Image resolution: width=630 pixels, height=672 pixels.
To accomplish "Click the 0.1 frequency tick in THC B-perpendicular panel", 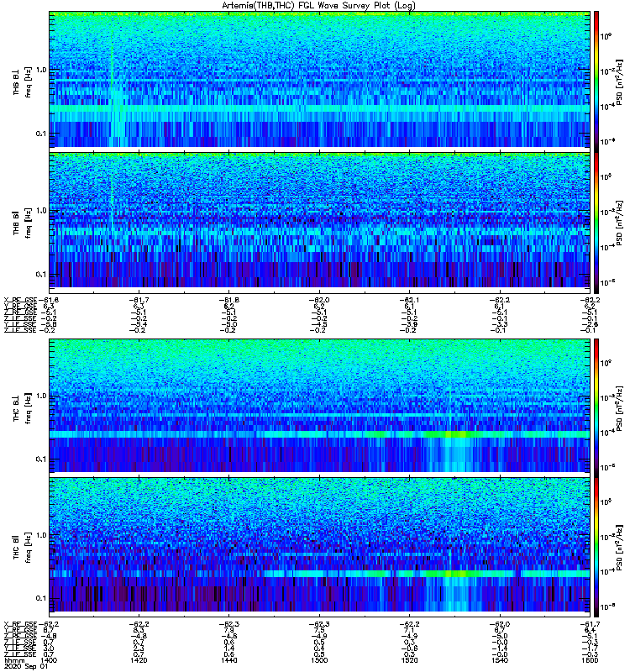I will coord(42,459).
